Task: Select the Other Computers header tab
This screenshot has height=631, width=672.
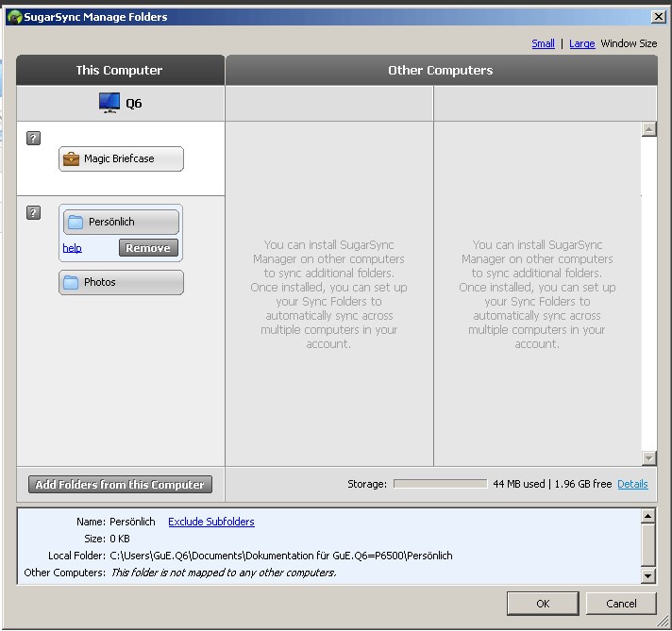Action: point(440,70)
